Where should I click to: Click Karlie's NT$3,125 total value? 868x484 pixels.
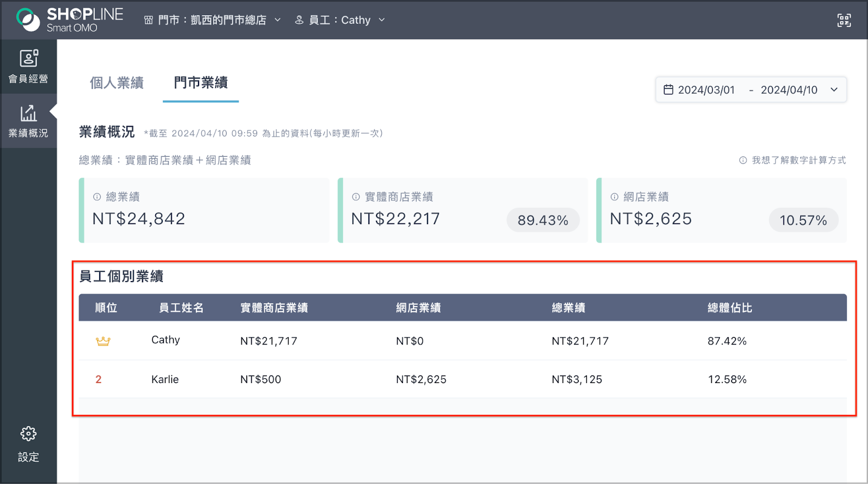pyautogui.click(x=577, y=379)
